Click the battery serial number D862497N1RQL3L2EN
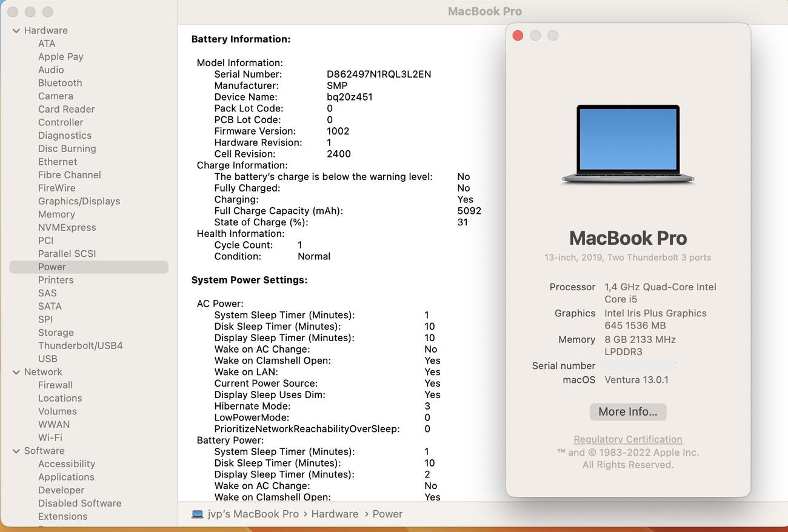The image size is (788, 532). point(379,74)
